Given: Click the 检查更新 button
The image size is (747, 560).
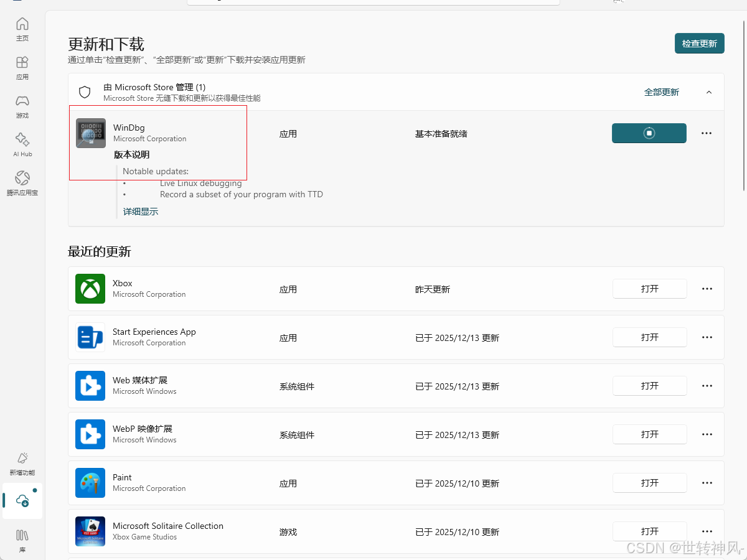Looking at the screenshot, I should pos(700,44).
